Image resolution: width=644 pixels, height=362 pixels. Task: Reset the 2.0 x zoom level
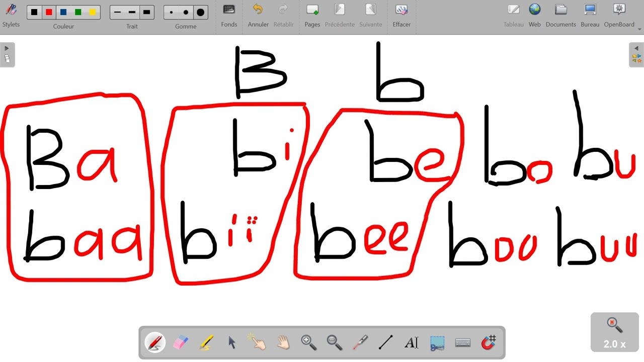tap(615, 332)
